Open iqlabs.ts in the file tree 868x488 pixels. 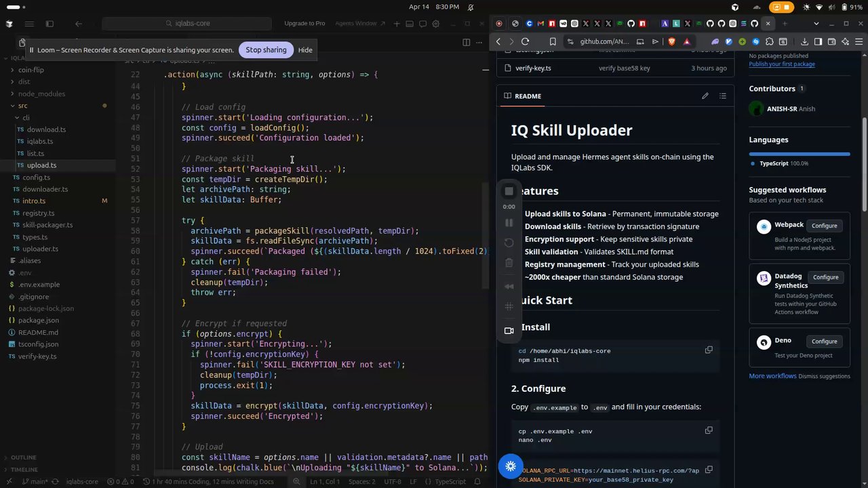tap(40, 142)
